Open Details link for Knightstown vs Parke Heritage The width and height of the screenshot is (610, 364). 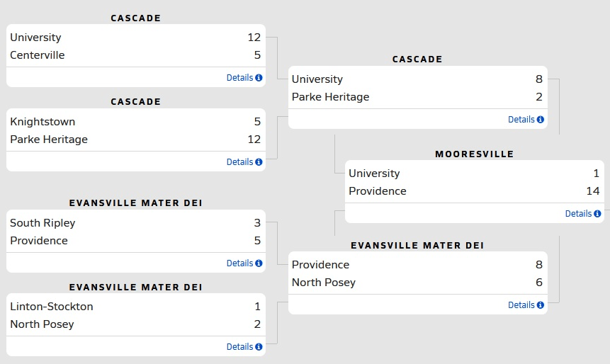(239, 162)
